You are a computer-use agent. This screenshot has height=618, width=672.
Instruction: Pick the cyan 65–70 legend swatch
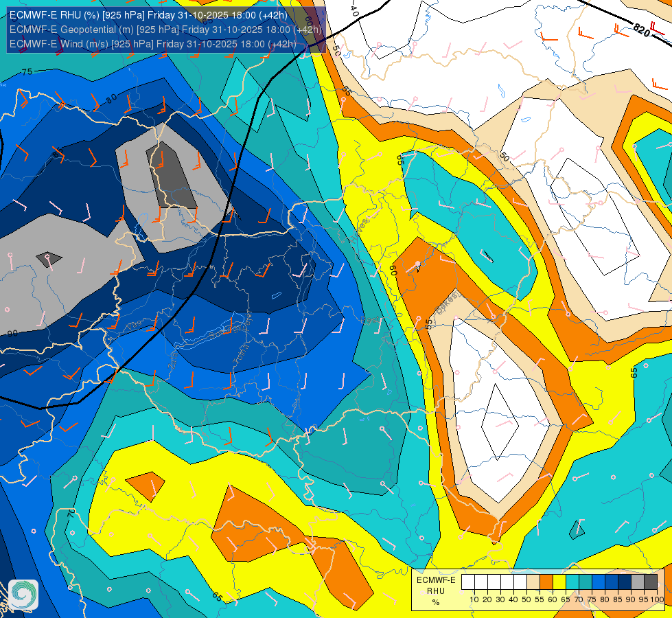(x=572, y=582)
